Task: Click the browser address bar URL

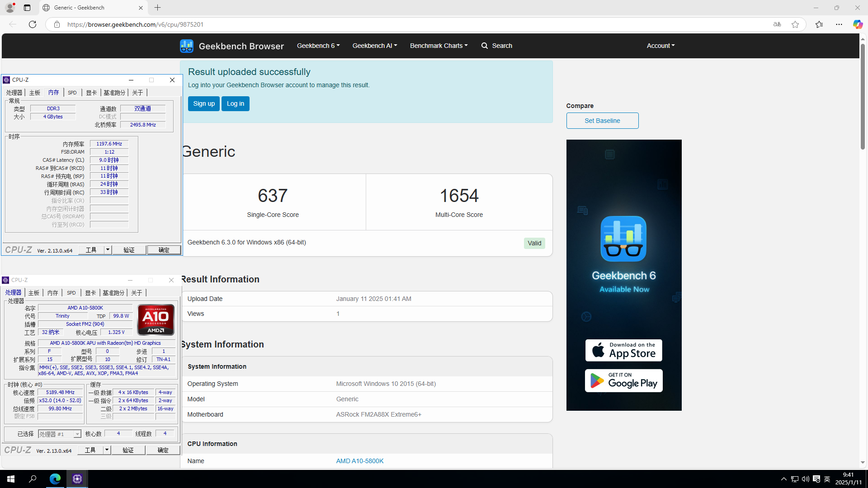Action: coord(135,24)
